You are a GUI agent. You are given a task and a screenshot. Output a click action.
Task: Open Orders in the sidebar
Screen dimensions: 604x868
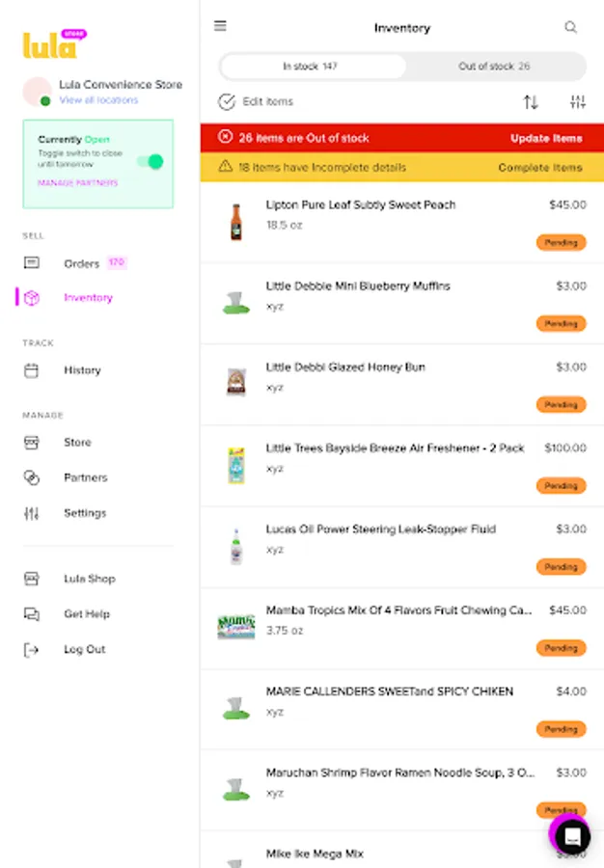81,263
